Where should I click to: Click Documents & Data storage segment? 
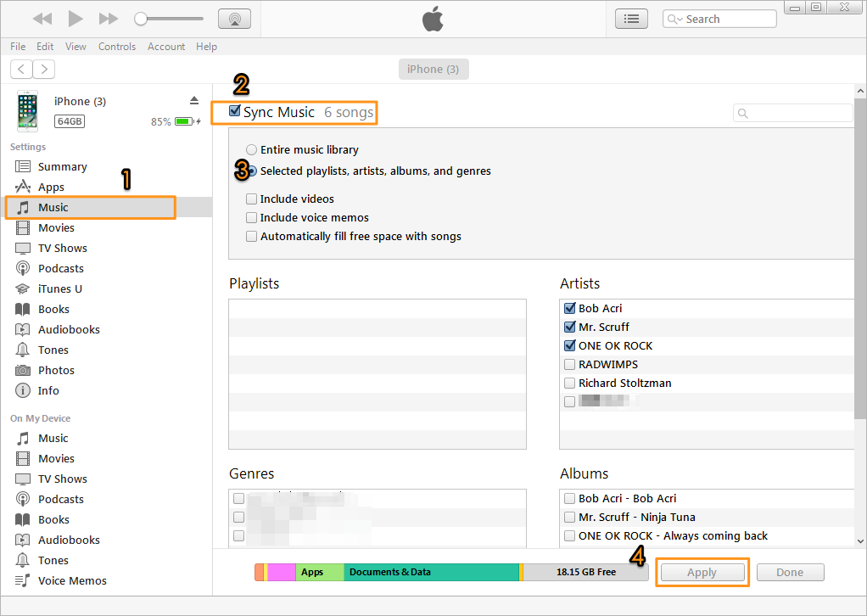point(431,573)
